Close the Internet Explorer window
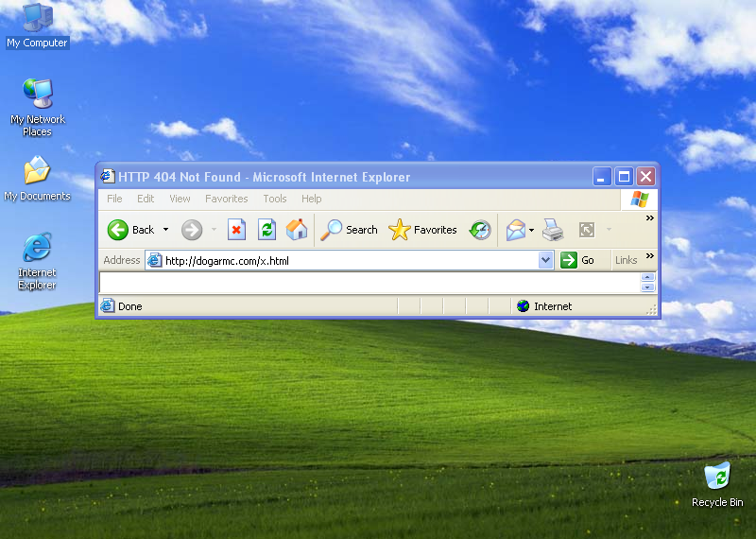The image size is (756, 539). point(646,177)
